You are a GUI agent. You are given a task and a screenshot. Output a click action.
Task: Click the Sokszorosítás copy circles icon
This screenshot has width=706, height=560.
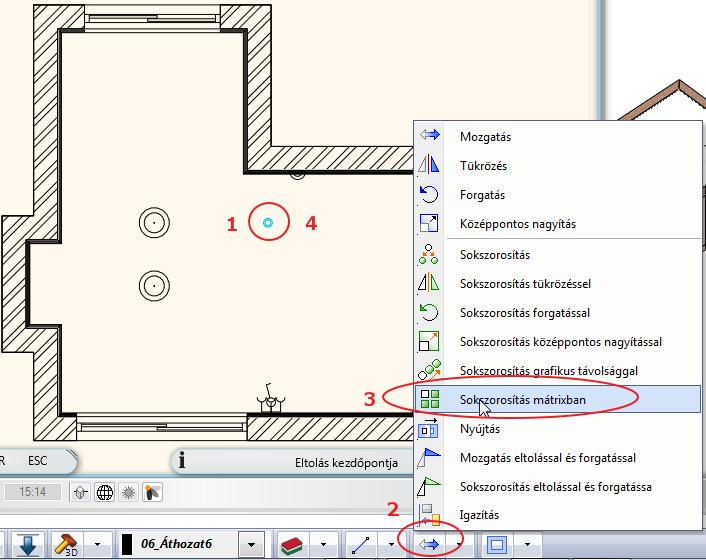429,254
